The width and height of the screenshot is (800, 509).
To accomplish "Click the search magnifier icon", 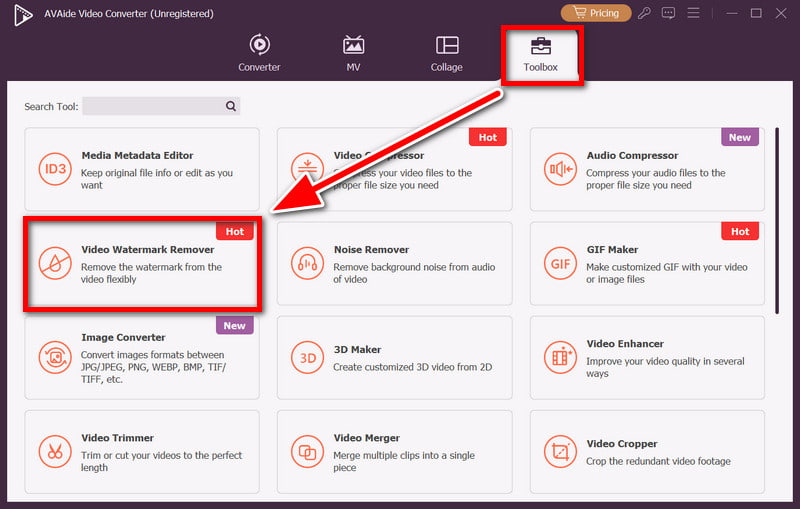I will tap(231, 106).
